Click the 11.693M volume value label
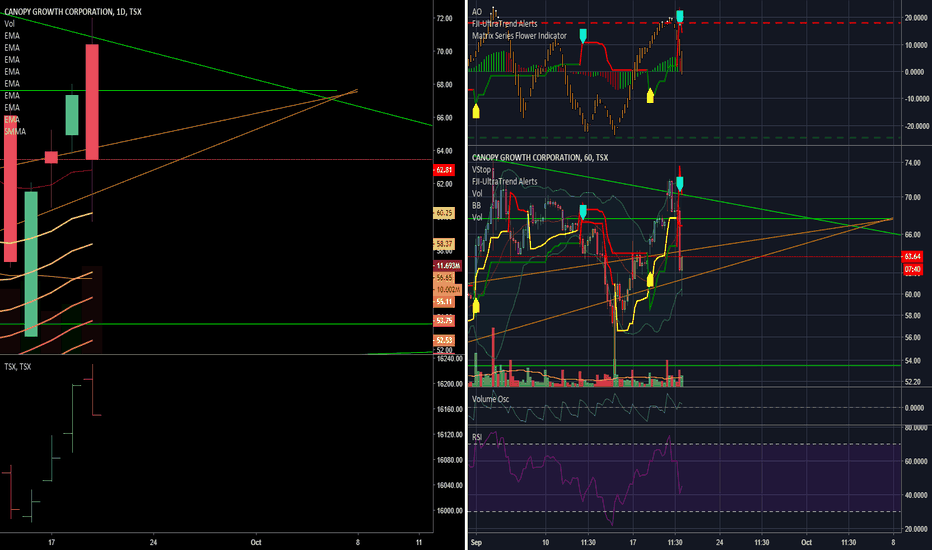The height and width of the screenshot is (550, 932). click(448, 266)
